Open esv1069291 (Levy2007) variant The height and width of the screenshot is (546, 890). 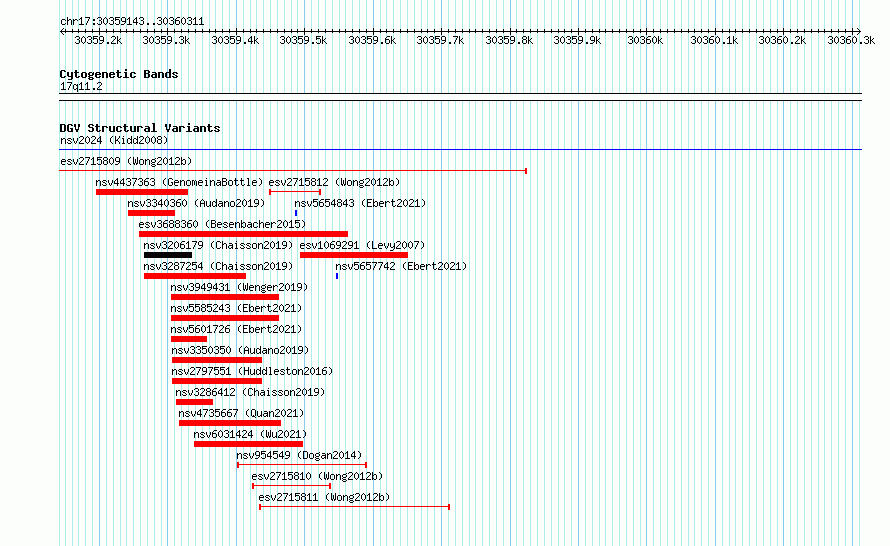(362, 245)
